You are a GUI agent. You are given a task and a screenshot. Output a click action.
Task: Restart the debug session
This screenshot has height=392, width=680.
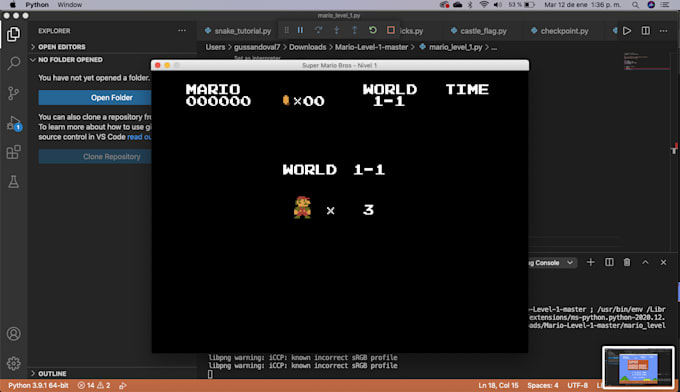pyautogui.click(x=373, y=30)
